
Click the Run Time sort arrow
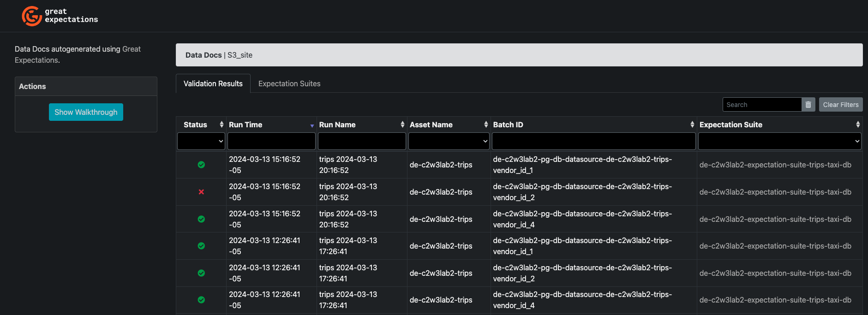pos(312,125)
